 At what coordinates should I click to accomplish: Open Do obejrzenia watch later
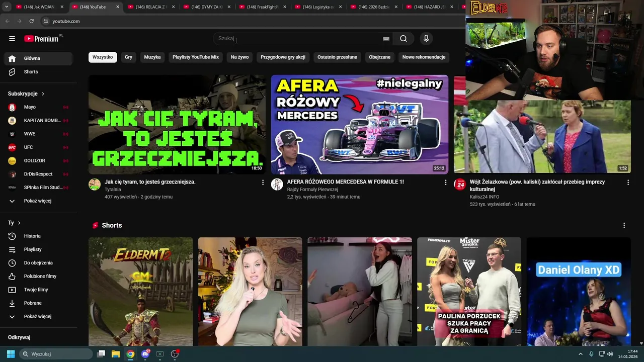39,263
